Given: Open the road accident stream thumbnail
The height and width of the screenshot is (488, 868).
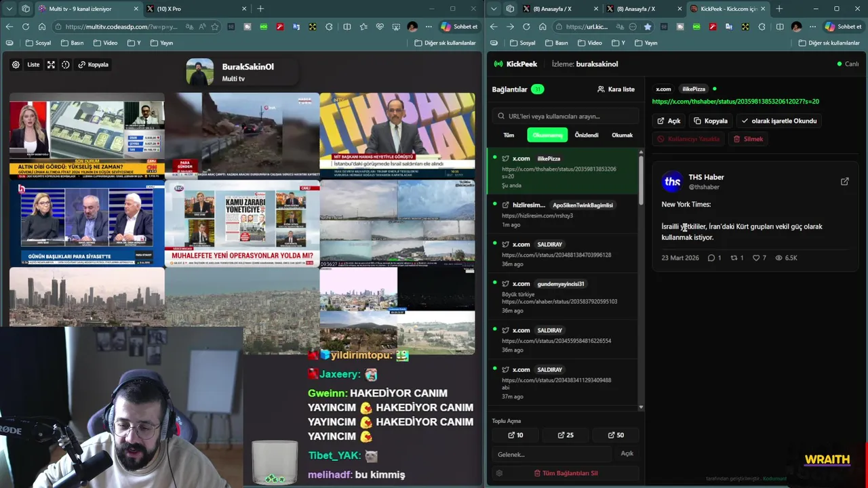Looking at the screenshot, I should click(x=242, y=135).
